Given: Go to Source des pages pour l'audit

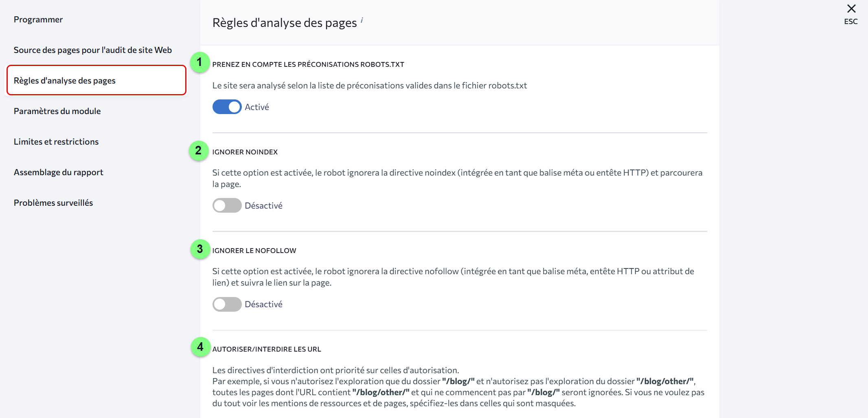Looking at the screenshot, I should [x=93, y=50].
